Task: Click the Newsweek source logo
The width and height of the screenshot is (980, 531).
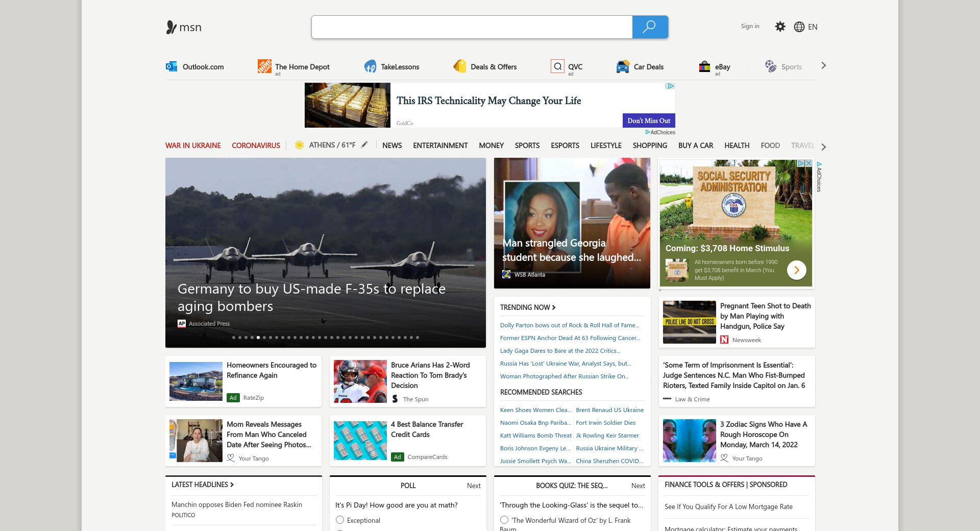Action: click(x=724, y=340)
